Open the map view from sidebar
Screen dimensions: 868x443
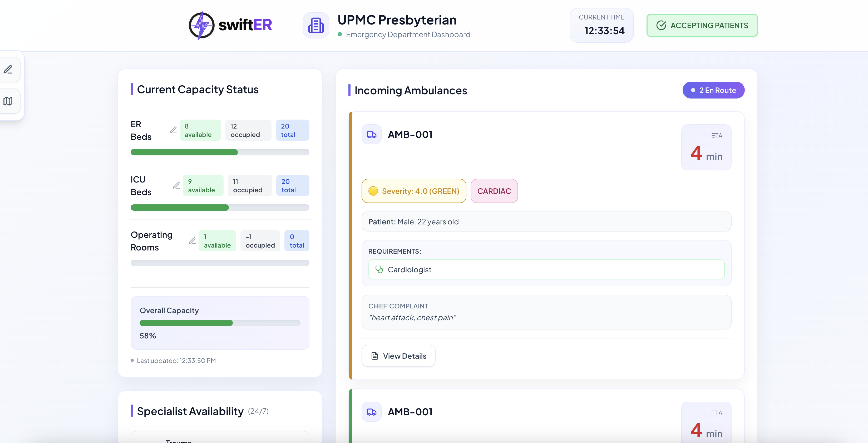click(8, 101)
